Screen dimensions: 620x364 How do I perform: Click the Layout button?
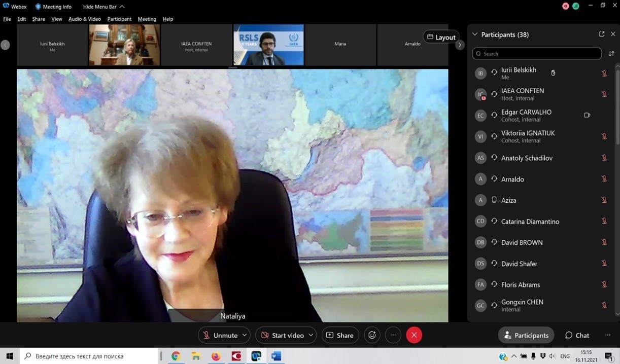[x=441, y=37]
